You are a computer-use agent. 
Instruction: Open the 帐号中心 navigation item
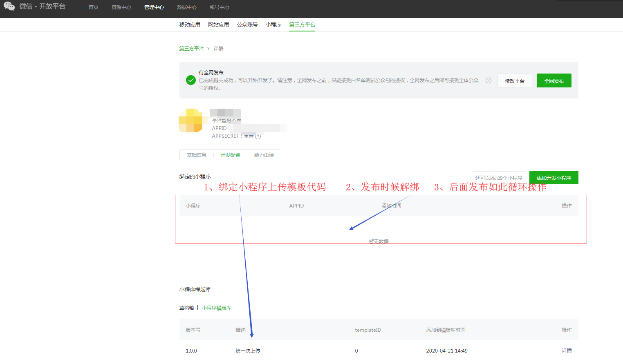coord(220,7)
